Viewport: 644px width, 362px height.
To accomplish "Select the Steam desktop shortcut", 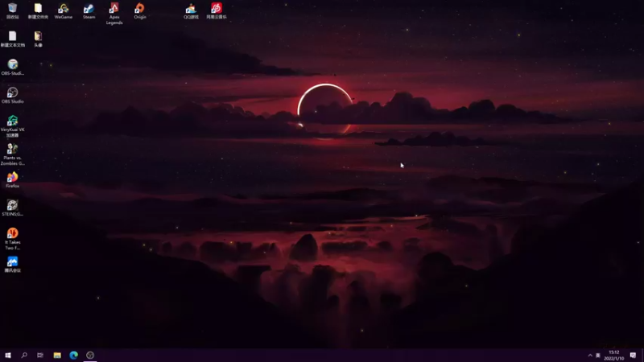I will (89, 11).
